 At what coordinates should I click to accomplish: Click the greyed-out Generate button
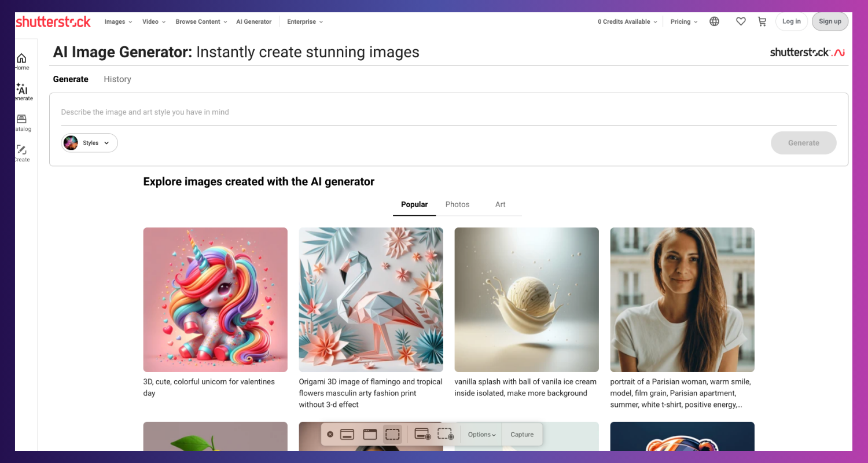[804, 143]
